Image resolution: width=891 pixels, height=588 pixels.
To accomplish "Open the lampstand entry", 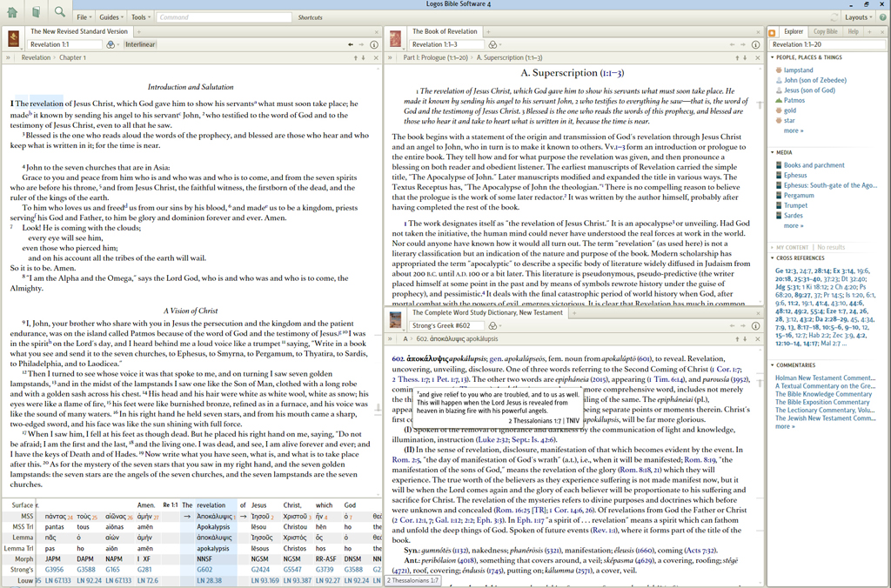I will click(x=799, y=70).
